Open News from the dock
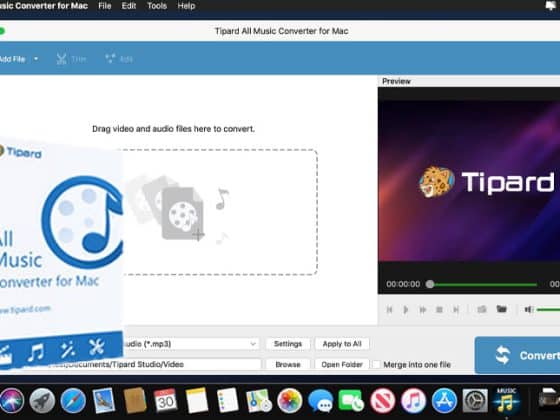The image size is (560, 420). [x=382, y=400]
